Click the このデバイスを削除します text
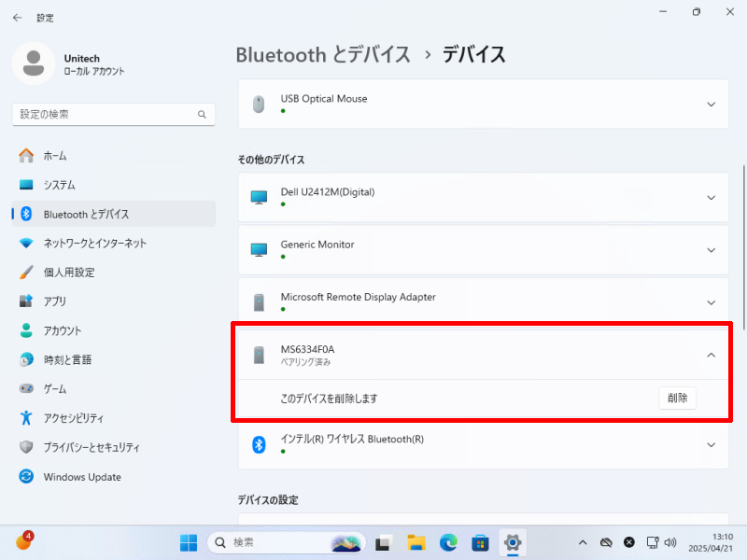This screenshot has height=560, width=747. (x=329, y=399)
